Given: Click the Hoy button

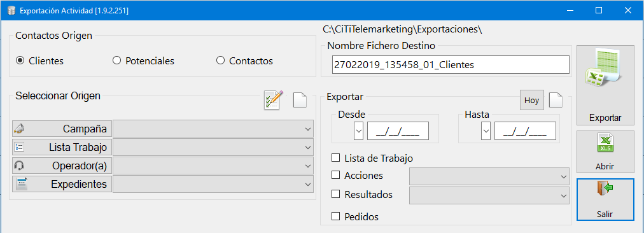Looking at the screenshot, I should (x=532, y=101).
